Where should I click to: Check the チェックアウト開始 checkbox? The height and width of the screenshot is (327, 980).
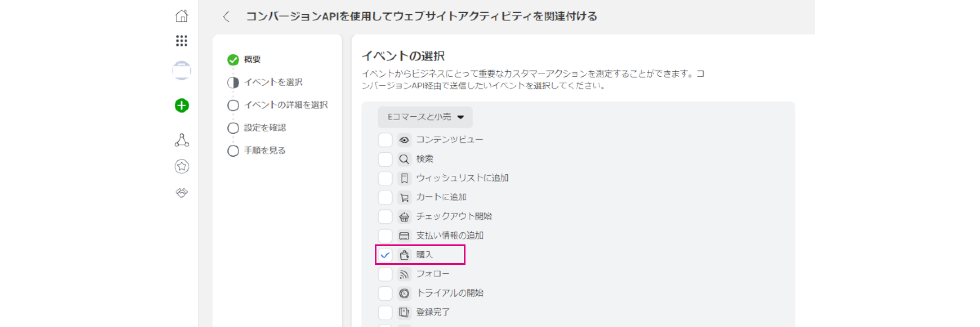coord(385,217)
